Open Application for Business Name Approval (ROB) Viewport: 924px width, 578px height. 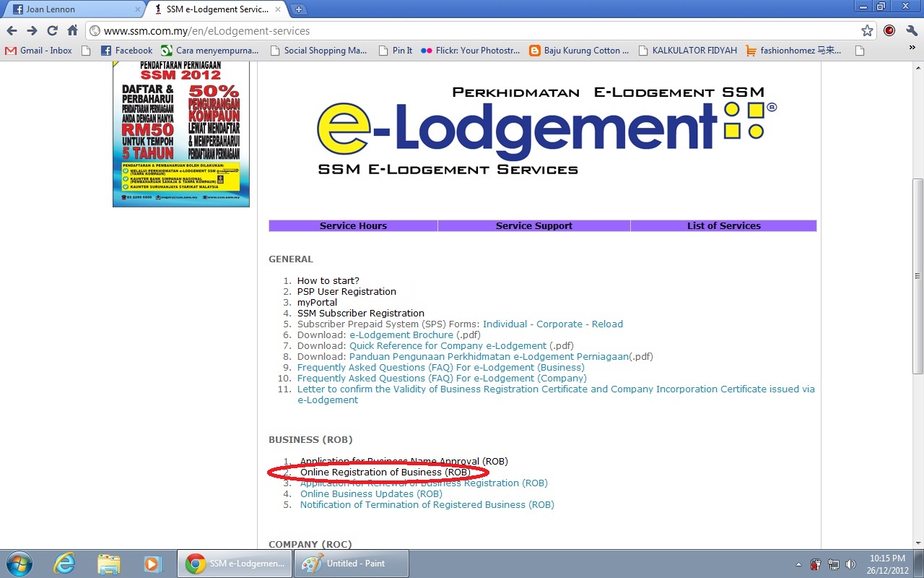point(404,461)
